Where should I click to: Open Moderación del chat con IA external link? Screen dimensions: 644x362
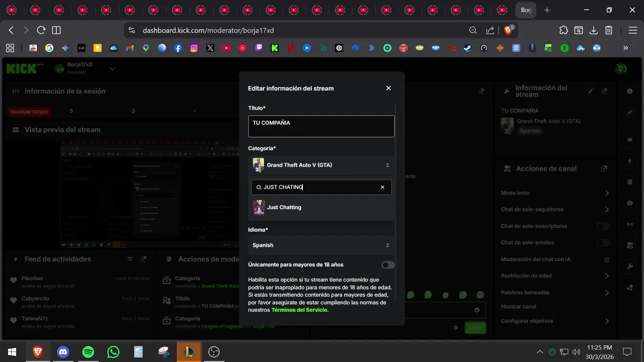pyautogui.click(x=607, y=259)
